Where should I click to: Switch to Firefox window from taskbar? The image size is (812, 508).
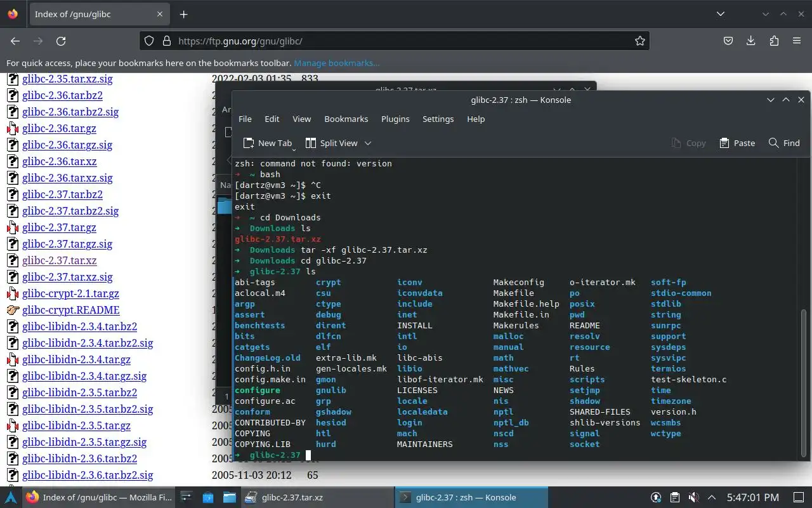tap(98, 497)
